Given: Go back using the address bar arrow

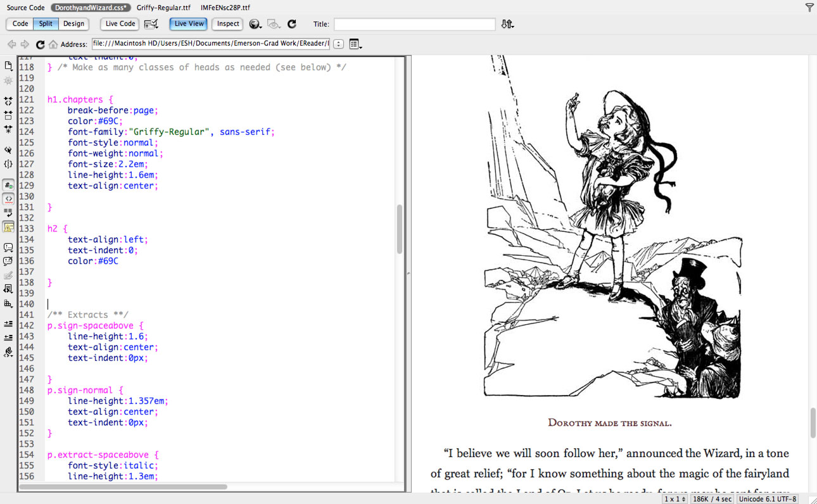Looking at the screenshot, I should point(11,44).
